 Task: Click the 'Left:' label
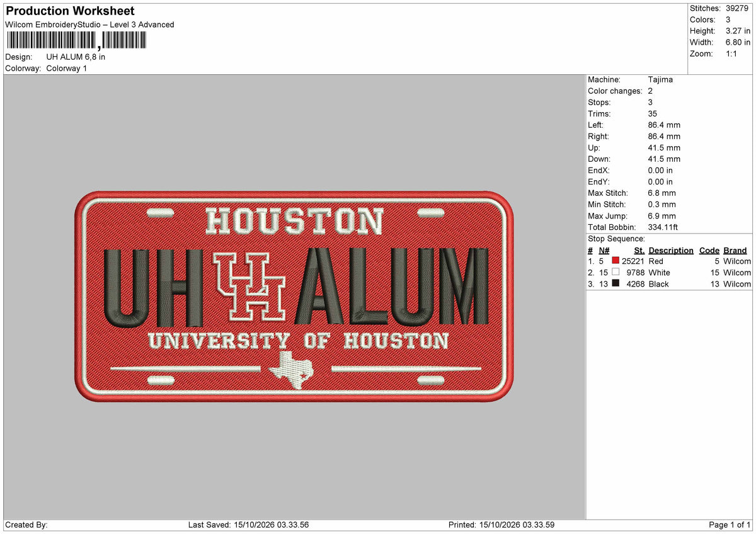(x=596, y=125)
